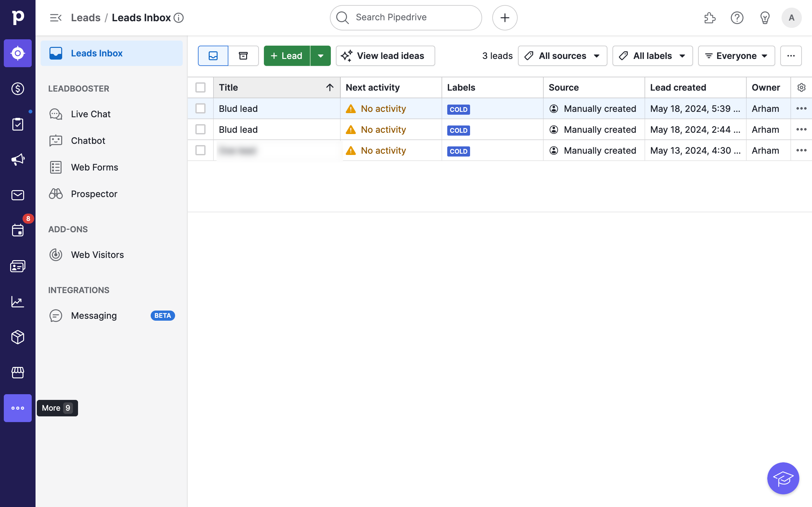Screen dimensions: 812x507
Task: Click the green + Lead button
Action: [x=286, y=56]
